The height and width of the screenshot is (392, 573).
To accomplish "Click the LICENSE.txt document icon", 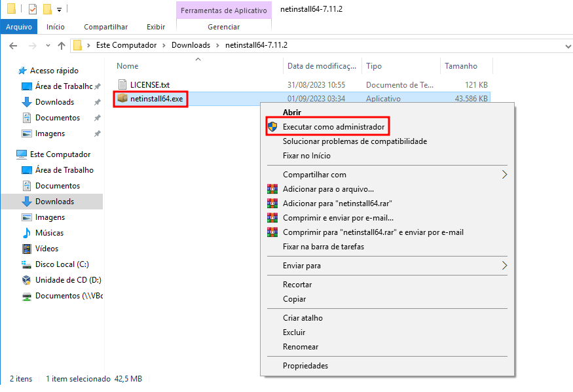I will [x=122, y=84].
